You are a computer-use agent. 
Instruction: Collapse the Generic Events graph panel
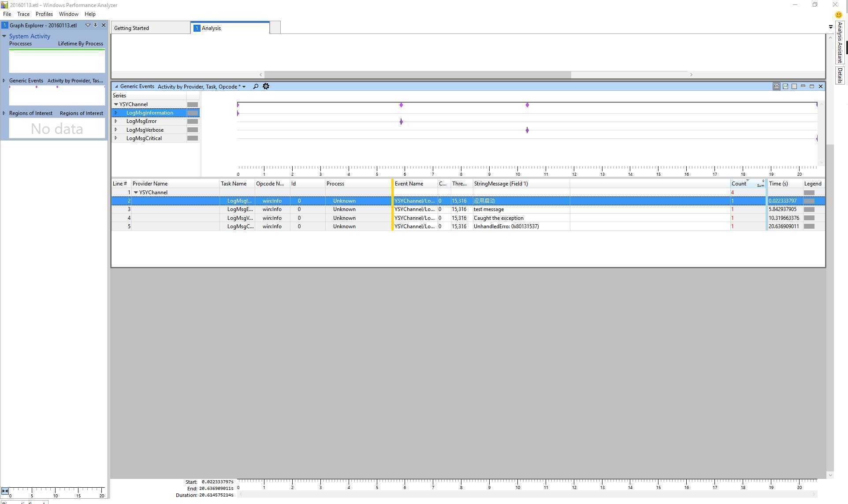click(116, 86)
